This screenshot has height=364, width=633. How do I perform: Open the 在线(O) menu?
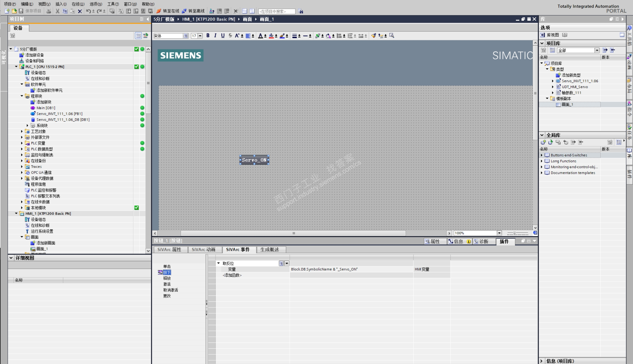78,4
